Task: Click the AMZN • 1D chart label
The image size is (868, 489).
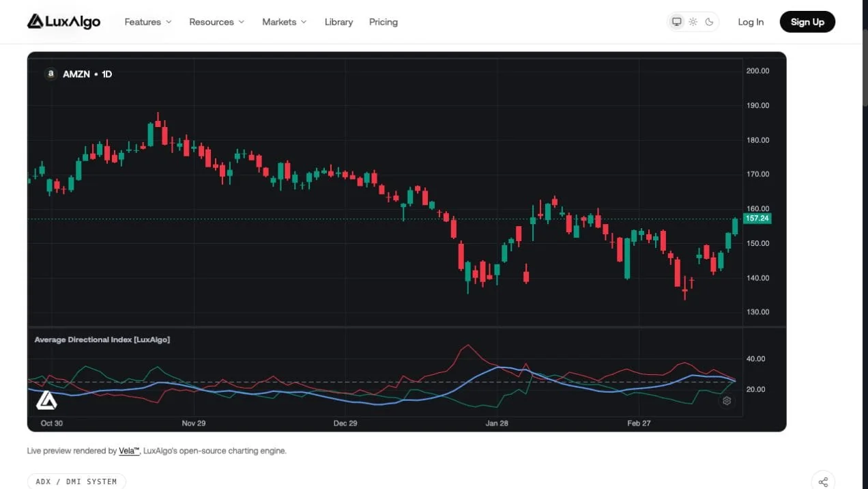Action: point(87,74)
